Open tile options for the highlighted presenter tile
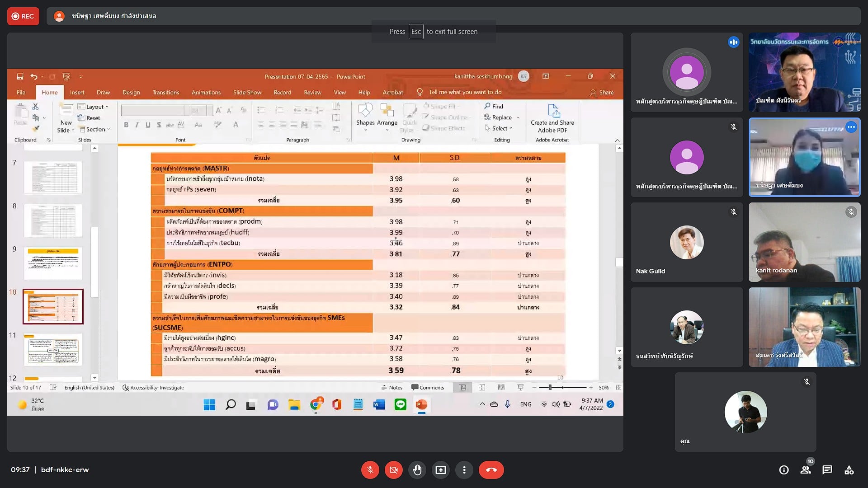The width and height of the screenshot is (868, 488). [x=851, y=127]
